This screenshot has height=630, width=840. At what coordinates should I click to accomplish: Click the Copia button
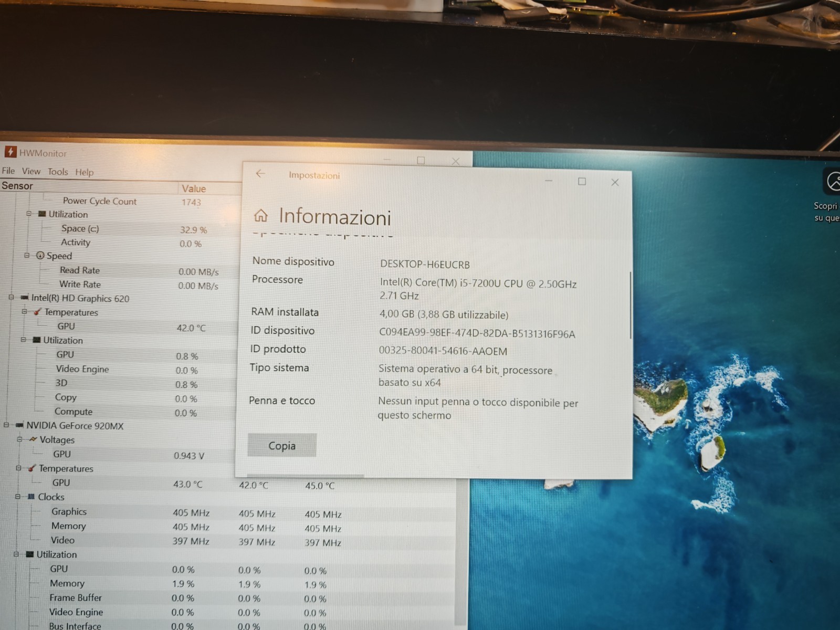click(x=282, y=445)
